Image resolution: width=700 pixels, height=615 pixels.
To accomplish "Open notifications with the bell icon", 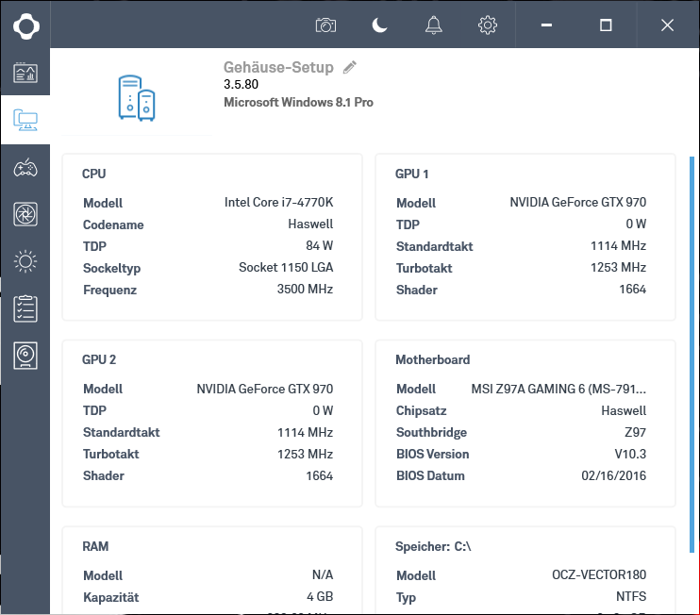I will pyautogui.click(x=433, y=25).
